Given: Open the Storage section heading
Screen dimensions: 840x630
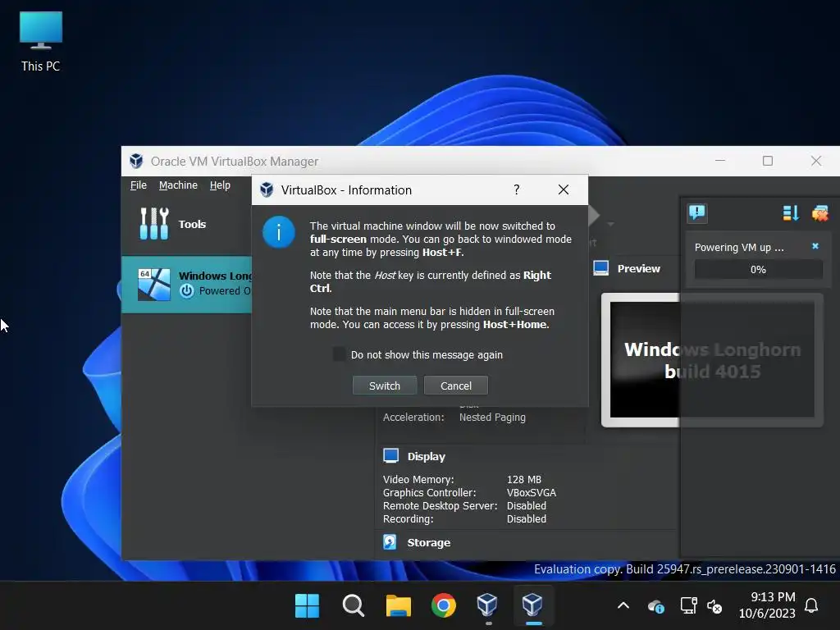Looking at the screenshot, I should tap(428, 543).
